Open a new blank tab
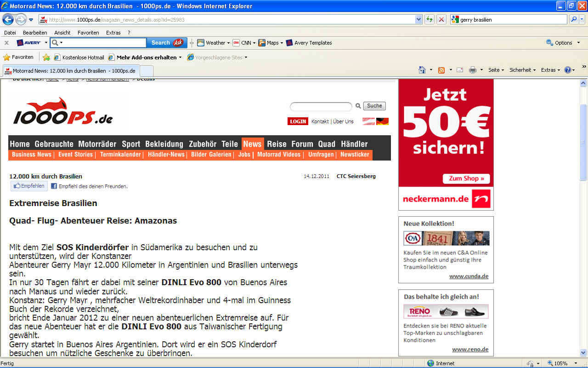Image resolution: width=588 pixels, height=368 pixels. tap(146, 71)
